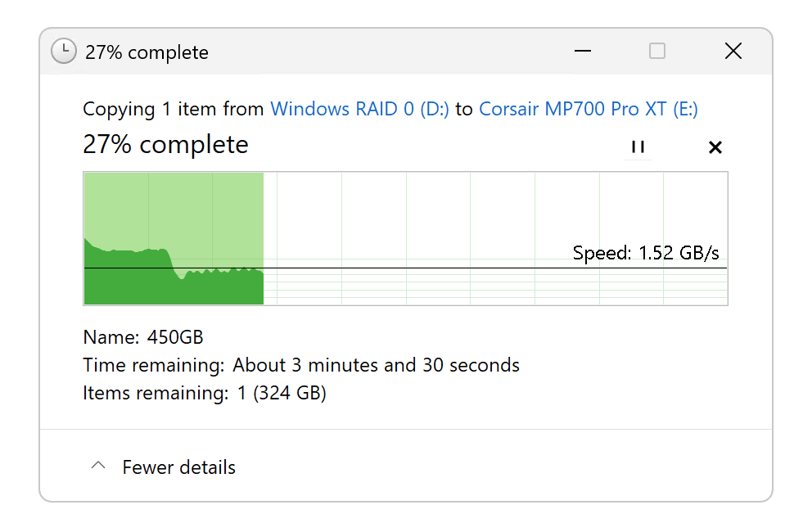
Task: Click the Copying 1 item from text
Action: [174, 109]
